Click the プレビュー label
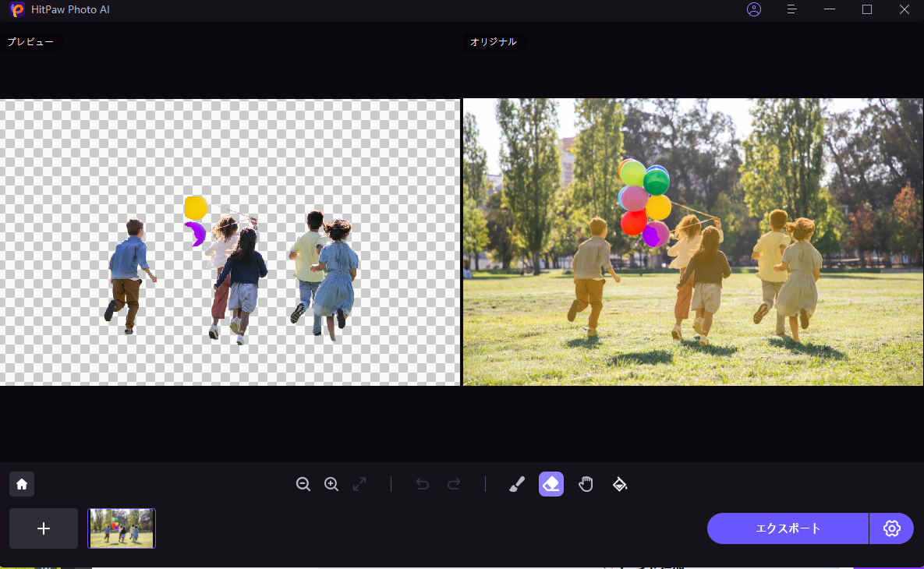The image size is (924, 569). pyautogui.click(x=31, y=42)
